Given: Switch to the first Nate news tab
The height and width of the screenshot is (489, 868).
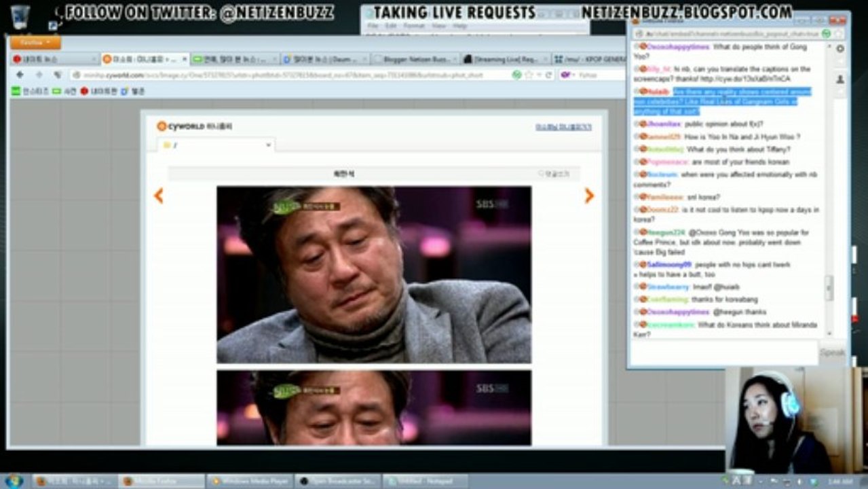Looking at the screenshot, I should coord(54,59).
